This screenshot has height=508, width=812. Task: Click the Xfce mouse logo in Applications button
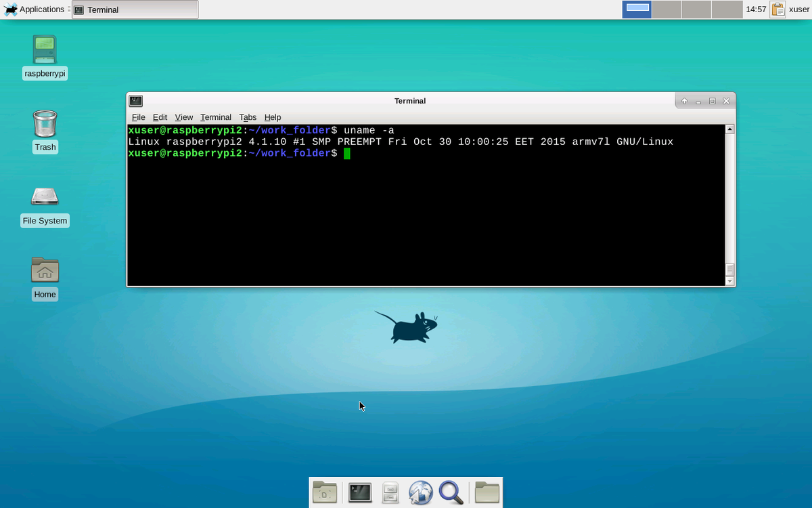[11, 9]
